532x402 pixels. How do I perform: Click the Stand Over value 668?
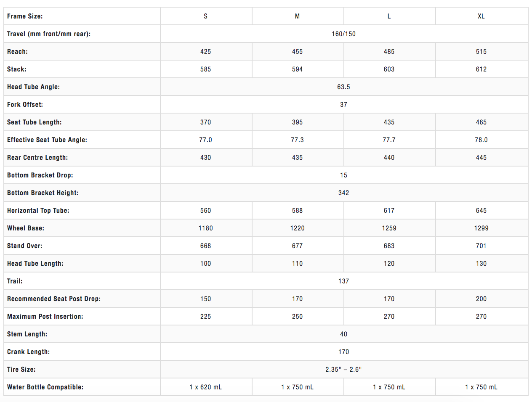click(205, 246)
